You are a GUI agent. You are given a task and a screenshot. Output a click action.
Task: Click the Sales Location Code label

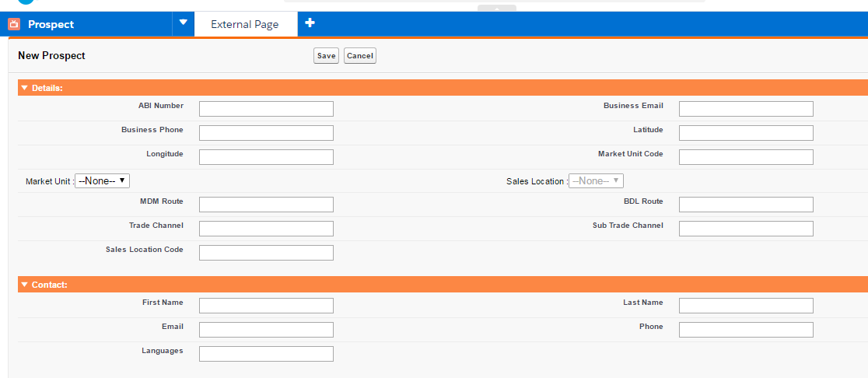point(145,249)
